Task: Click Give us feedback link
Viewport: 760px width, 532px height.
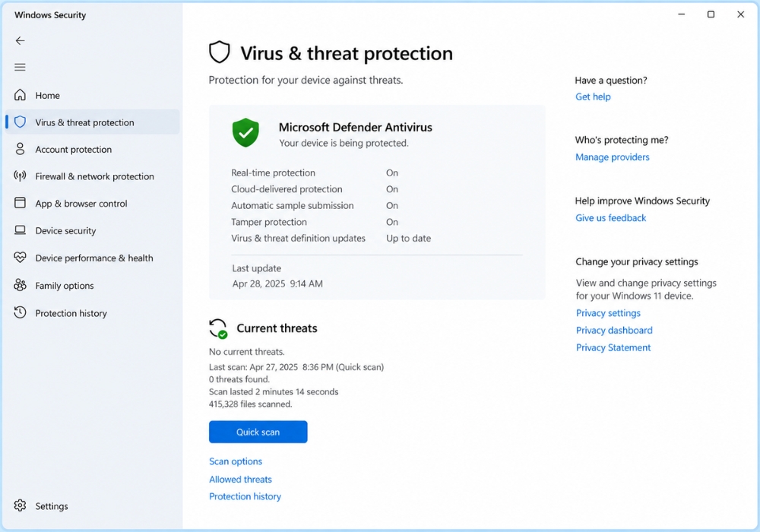Action: coord(611,218)
